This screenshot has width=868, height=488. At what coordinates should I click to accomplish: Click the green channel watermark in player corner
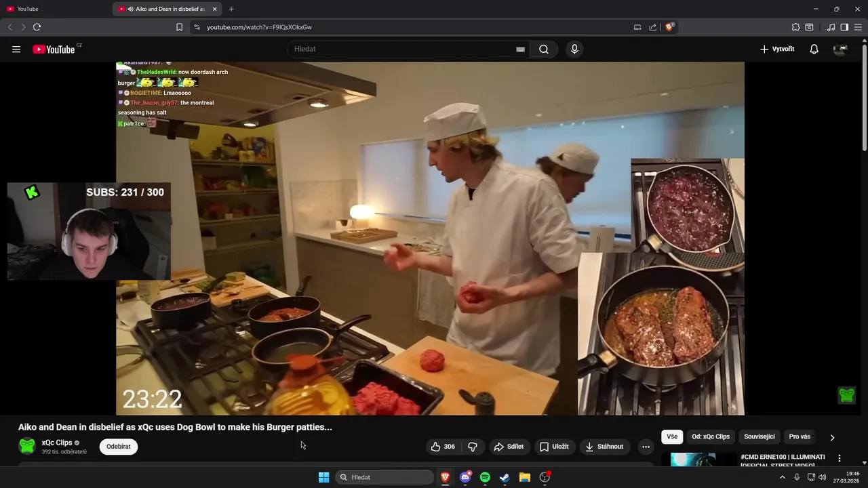click(x=846, y=395)
